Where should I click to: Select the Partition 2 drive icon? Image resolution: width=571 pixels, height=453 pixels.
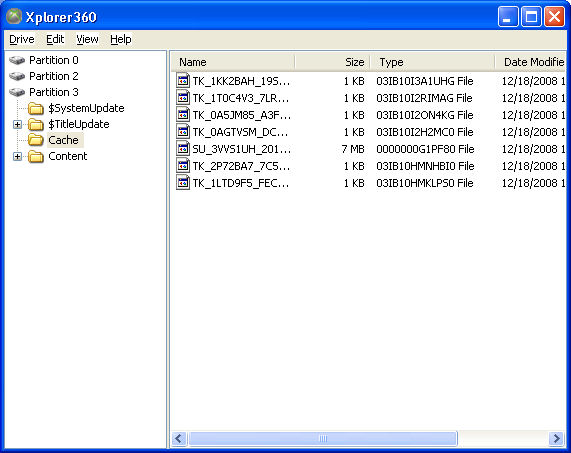point(17,76)
